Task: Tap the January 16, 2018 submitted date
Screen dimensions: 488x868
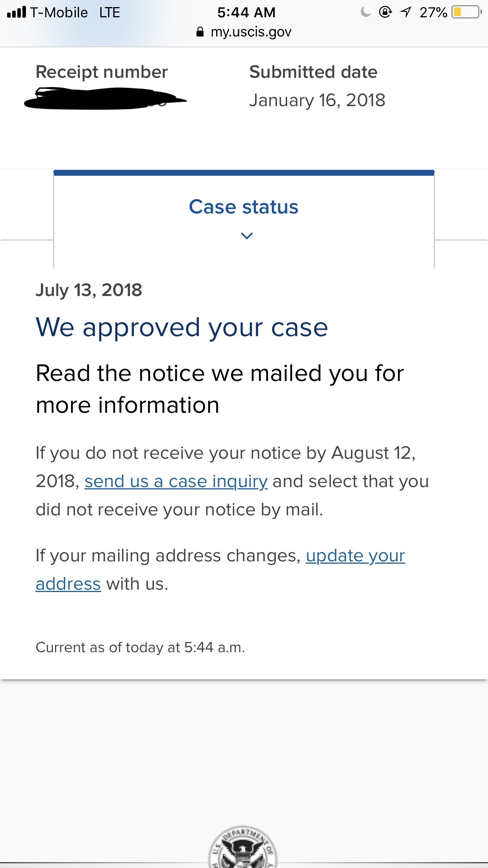Action: click(x=317, y=100)
